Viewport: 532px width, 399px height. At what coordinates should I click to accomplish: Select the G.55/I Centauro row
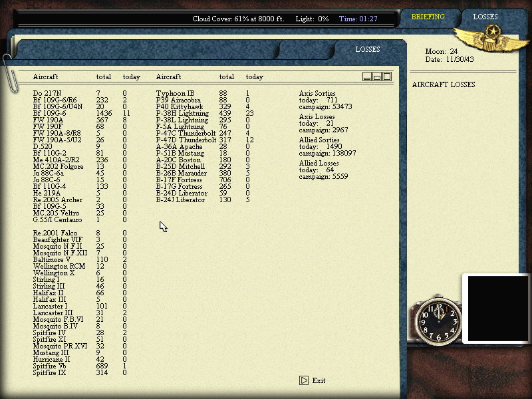point(80,220)
